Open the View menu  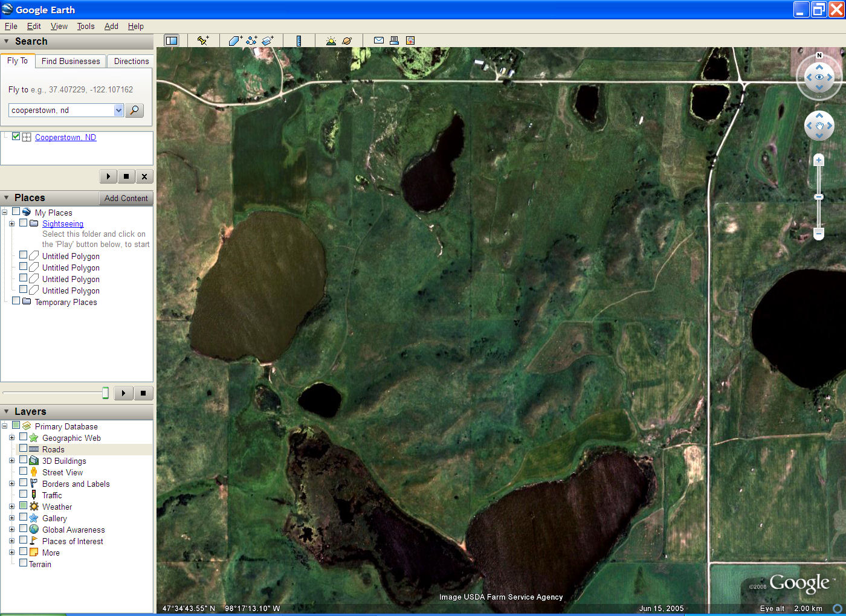click(x=59, y=26)
